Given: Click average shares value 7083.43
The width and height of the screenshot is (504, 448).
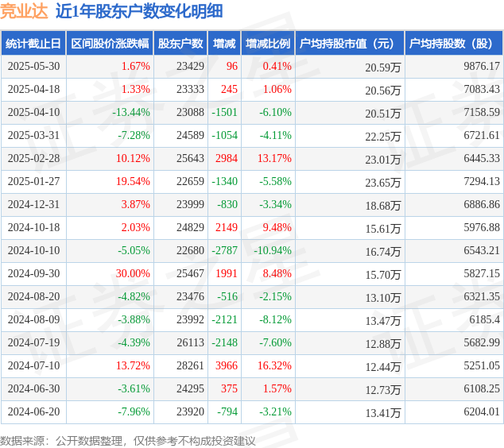Looking at the screenshot, I should (x=482, y=89).
